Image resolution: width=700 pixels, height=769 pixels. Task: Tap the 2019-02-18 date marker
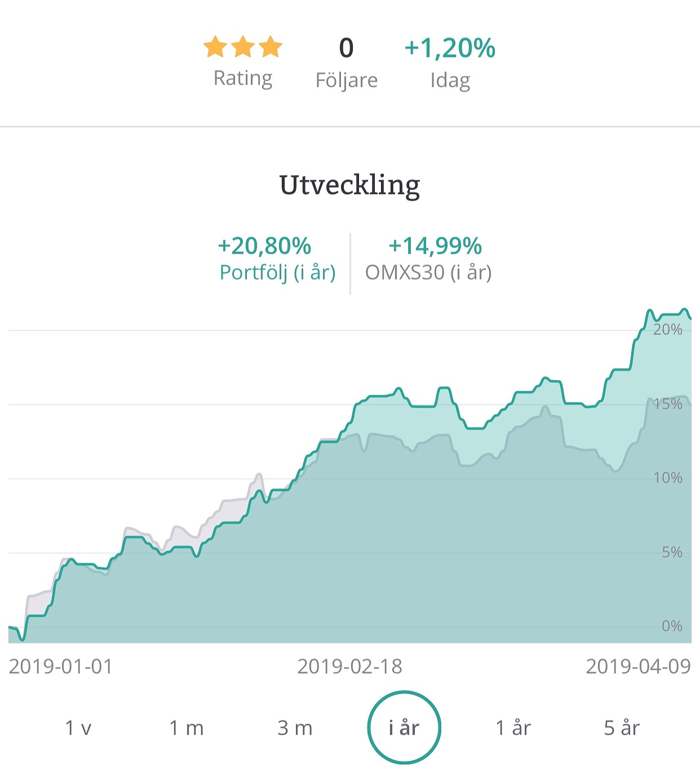coord(350,666)
